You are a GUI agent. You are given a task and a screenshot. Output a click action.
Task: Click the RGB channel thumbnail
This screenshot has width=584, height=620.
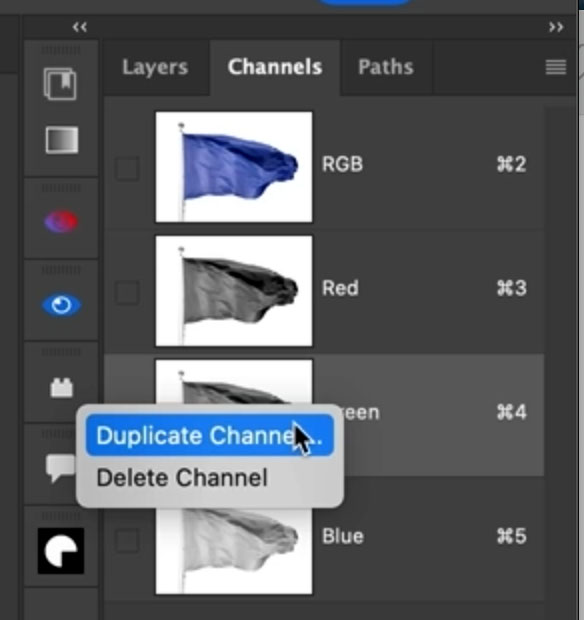tap(234, 167)
